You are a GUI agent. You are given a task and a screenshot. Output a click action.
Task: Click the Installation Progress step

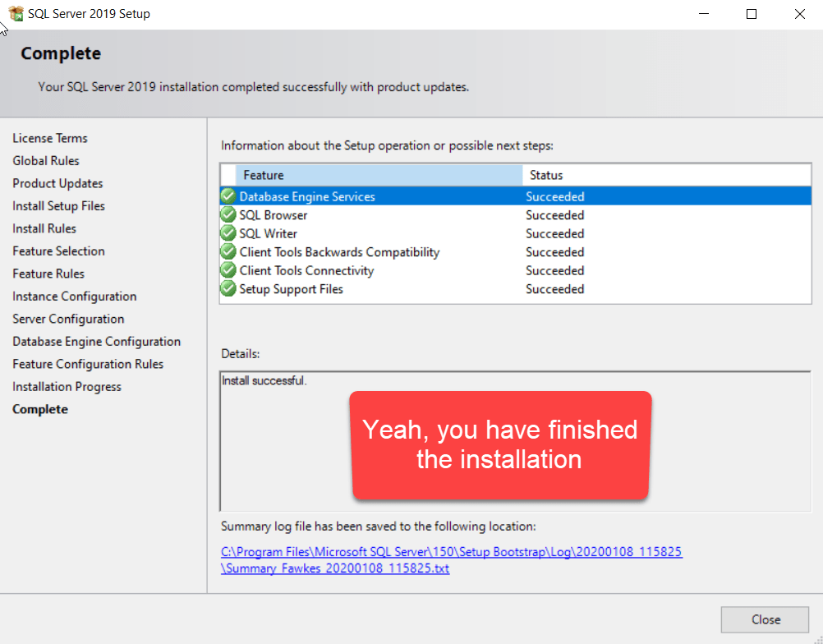[67, 386]
